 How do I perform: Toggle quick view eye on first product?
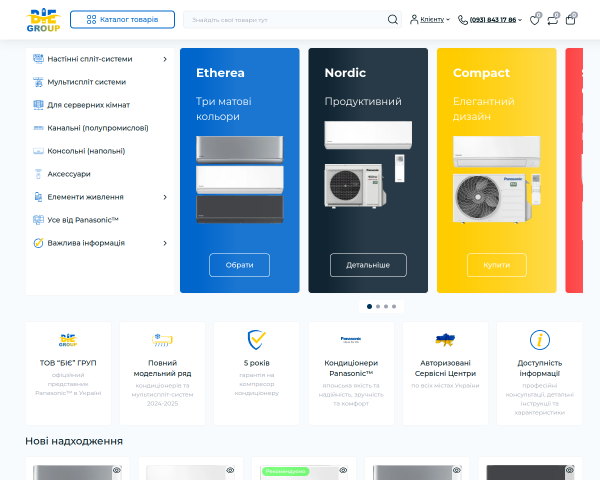(117, 470)
